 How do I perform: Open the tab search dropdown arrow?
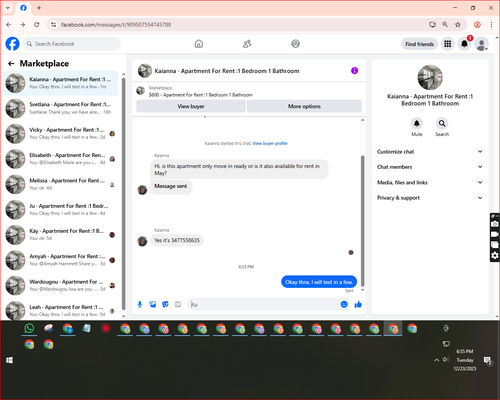tap(8, 8)
